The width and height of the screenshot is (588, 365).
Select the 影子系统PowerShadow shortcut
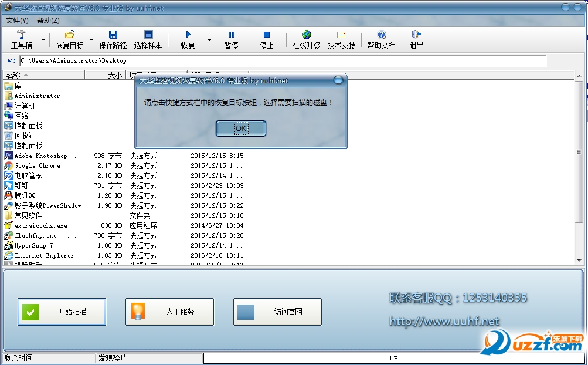pyautogui.click(x=43, y=205)
